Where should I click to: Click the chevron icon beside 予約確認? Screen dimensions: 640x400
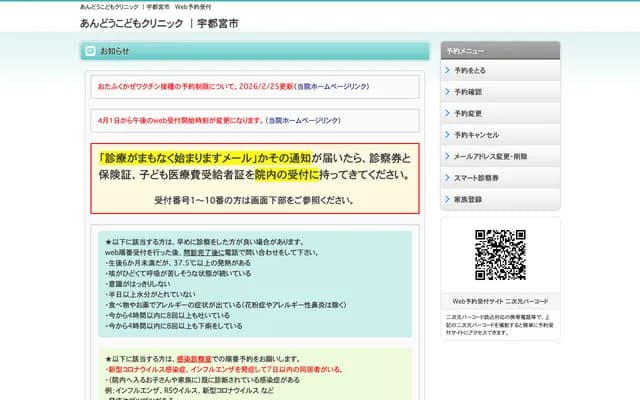(446, 92)
